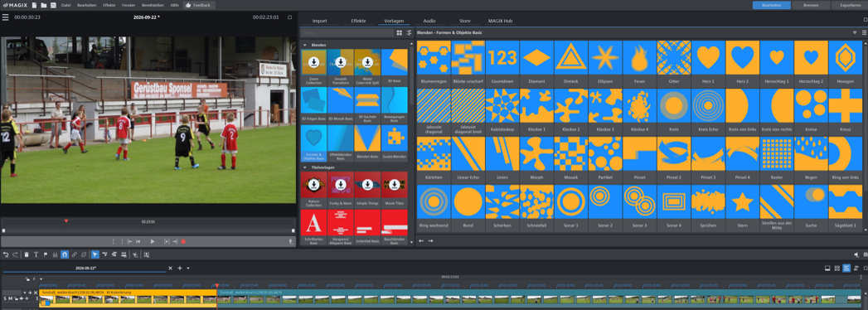This screenshot has height=310, width=868.
Task: Click the red timeline playhead marker
Action: click(x=216, y=286)
